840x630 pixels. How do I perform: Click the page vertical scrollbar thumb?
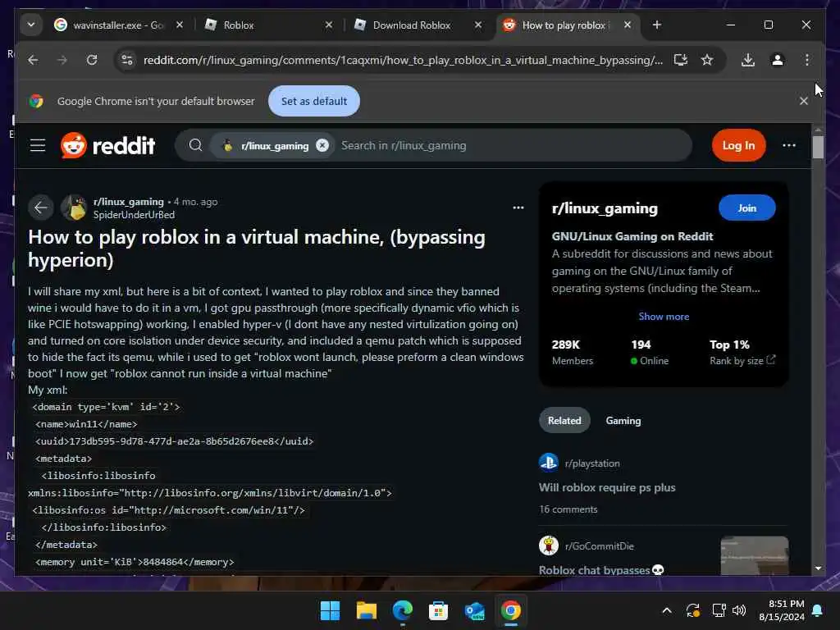coord(818,146)
